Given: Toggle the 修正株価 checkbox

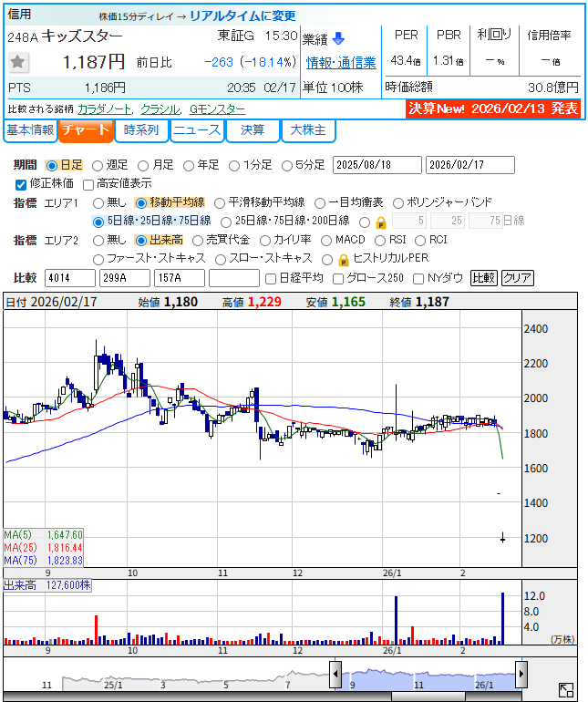Looking at the screenshot, I should tap(22, 184).
